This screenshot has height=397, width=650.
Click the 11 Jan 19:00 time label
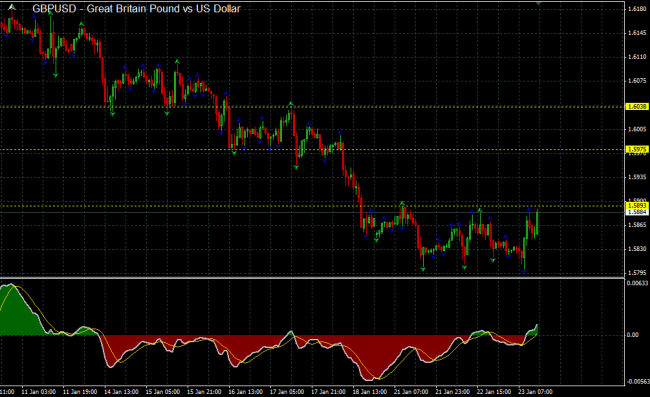80,392
